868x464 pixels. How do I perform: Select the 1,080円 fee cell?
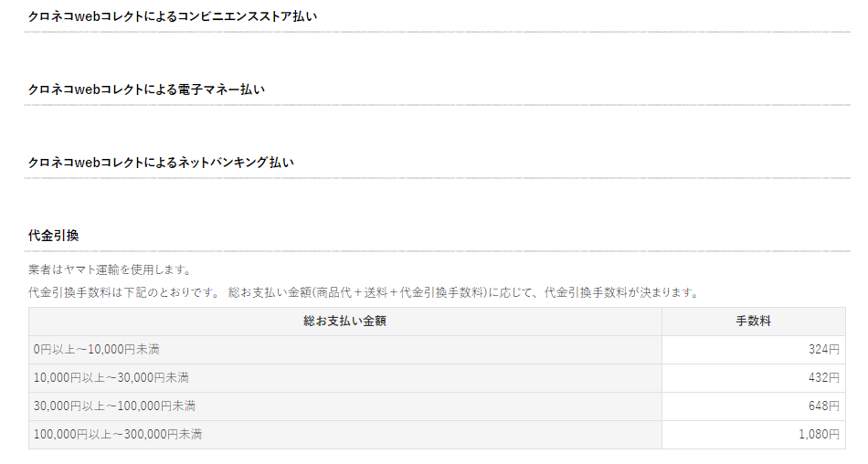click(x=754, y=435)
